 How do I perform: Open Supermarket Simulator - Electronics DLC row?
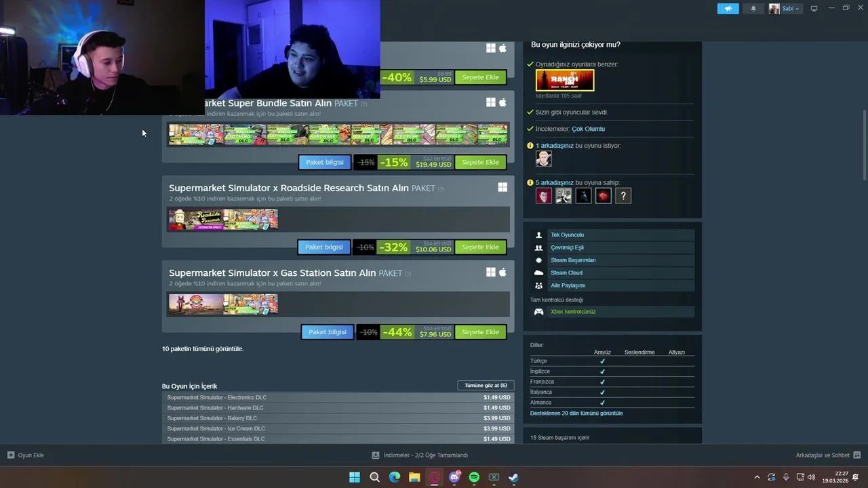(337, 398)
